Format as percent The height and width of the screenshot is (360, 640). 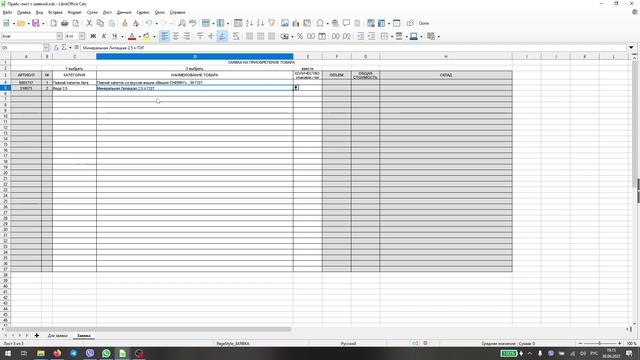(x=300, y=36)
